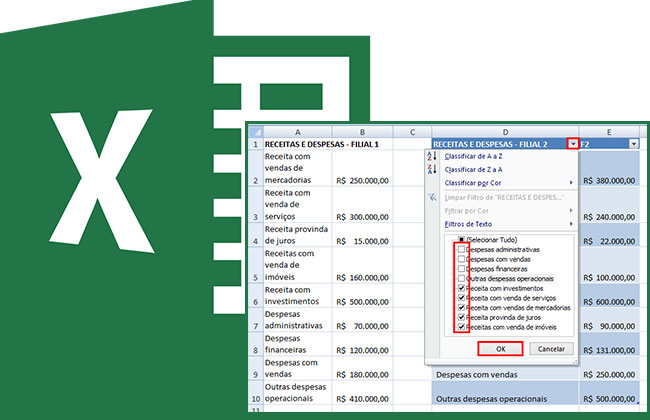Check Outras despesas operacionais filter option
650x420 pixels.
point(461,278)
